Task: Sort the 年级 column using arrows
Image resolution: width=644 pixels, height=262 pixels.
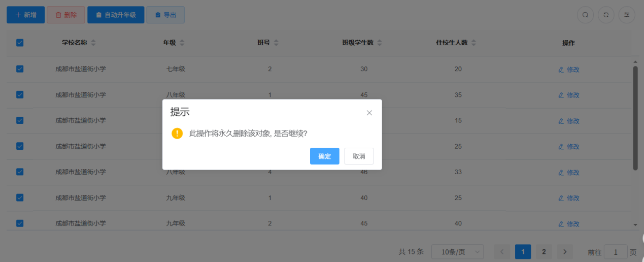Action: pyautogui.click(x=182, y=43)
